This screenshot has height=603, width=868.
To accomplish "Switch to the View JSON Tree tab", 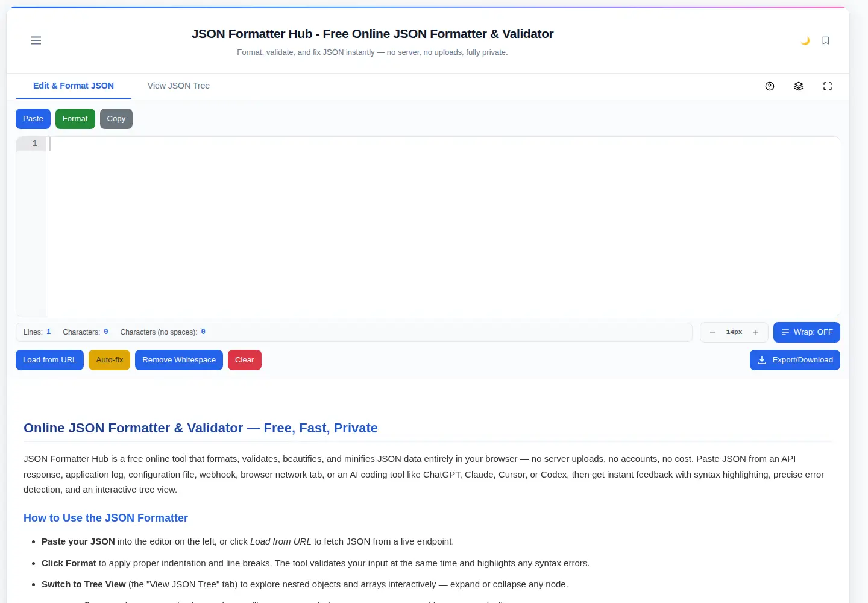I will click(178, 86).
